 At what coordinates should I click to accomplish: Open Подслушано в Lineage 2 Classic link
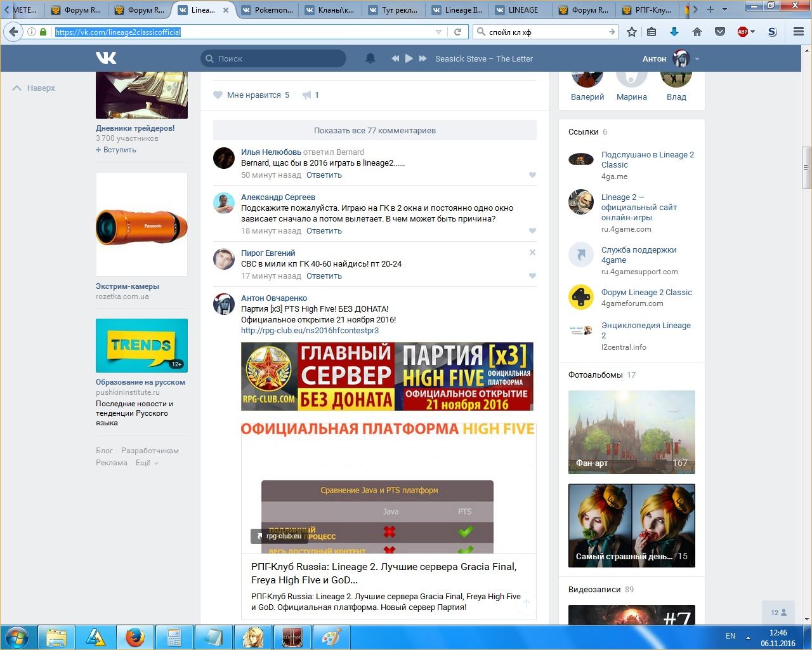(x=648, y=160)
